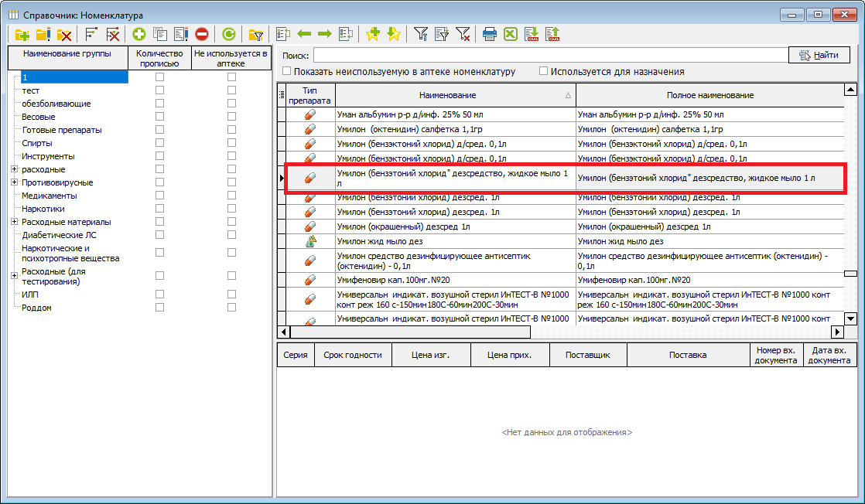The height and width of the screenshot is (504, 865).
Task: Select Наркотические и психотропные вещества group
Action: pos(70,253)
